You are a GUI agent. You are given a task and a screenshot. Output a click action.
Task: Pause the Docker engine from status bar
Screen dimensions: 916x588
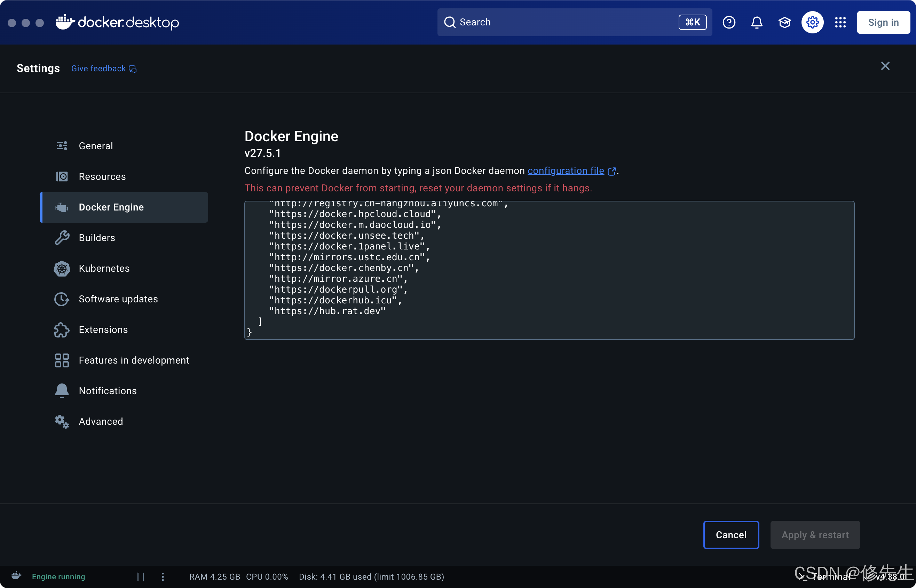coord(140,577)
